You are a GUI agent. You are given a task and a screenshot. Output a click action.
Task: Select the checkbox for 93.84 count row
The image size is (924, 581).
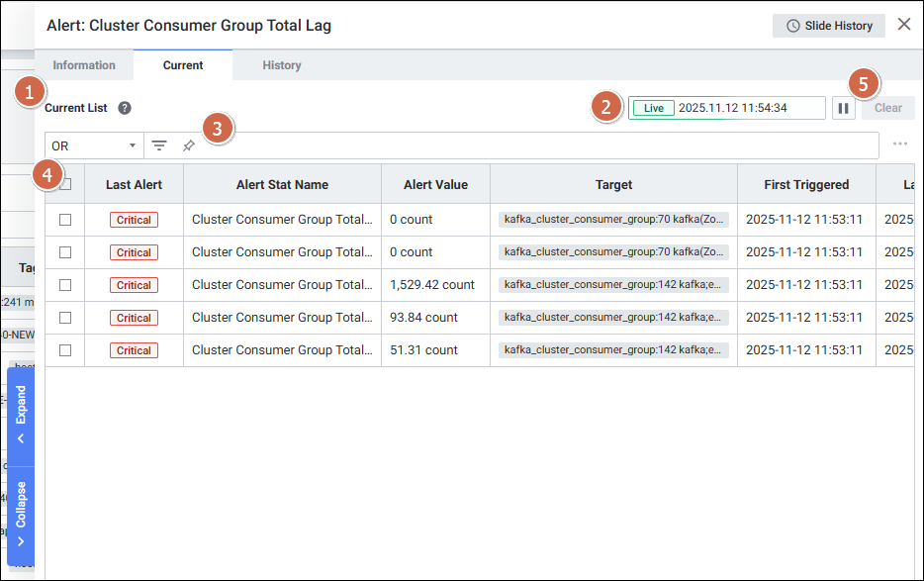[65, 318]
